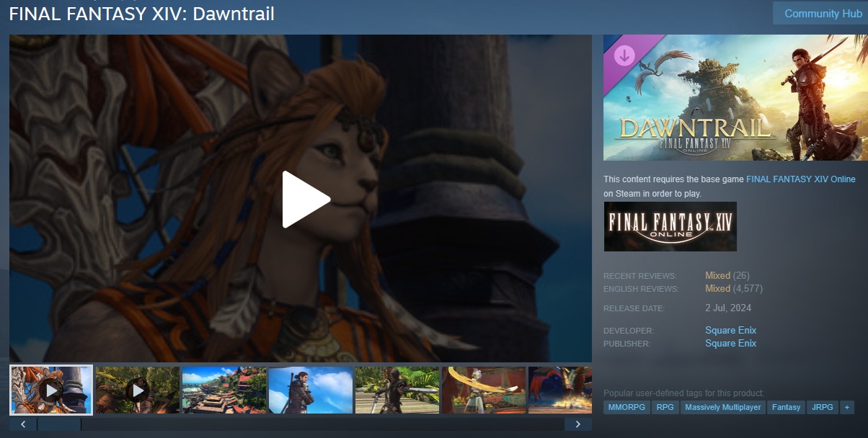Select the screenshot thumbnail of man against blue sky
The width and height of the screenshot is (868, 438).
point(310,390)
